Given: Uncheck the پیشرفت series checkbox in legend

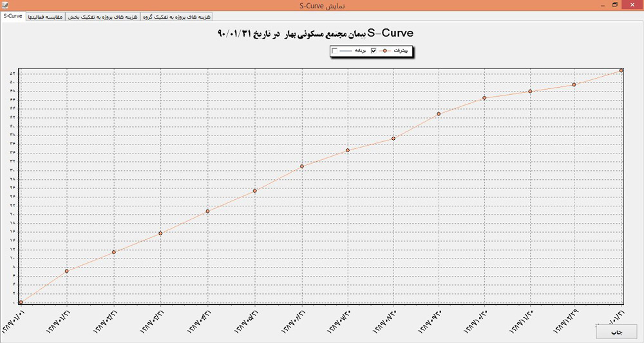Looking at the screenshot, I should [x=373, y=51].
